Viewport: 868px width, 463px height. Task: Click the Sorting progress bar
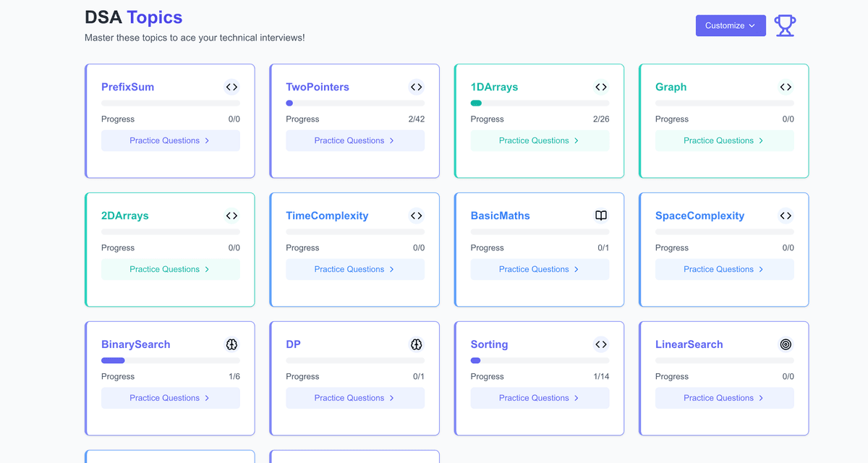(x=540, y=360)
